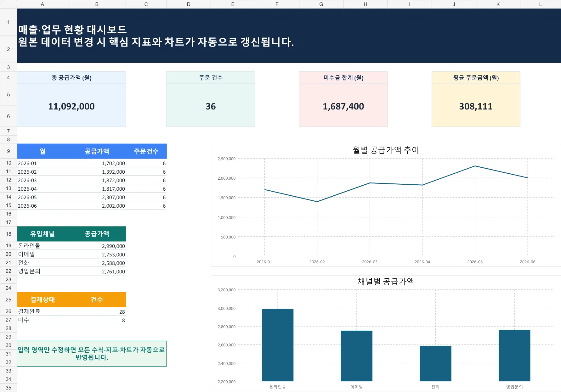Click the 308,111 average value
This screenshot has width=561, height=392.
pyautogui.click(x=476, y=106)
